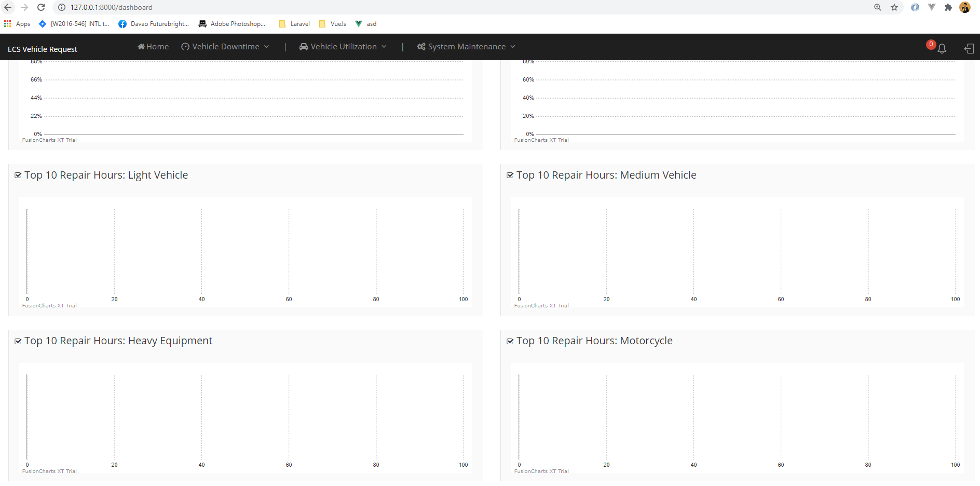Click the check icon beside Light Vehicle title
Image resolution: width=980 pixels, height=486 pixels.
click(x=18, y=176)
